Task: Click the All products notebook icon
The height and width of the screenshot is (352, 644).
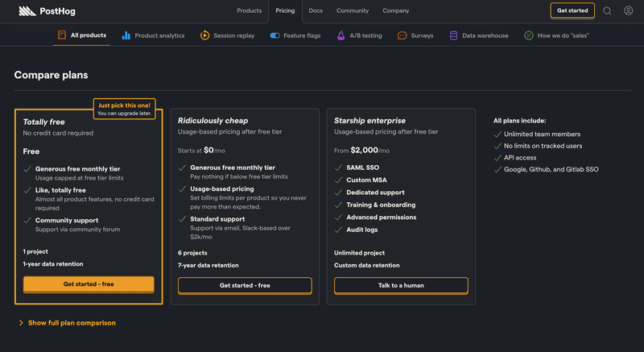Action: 62,35
